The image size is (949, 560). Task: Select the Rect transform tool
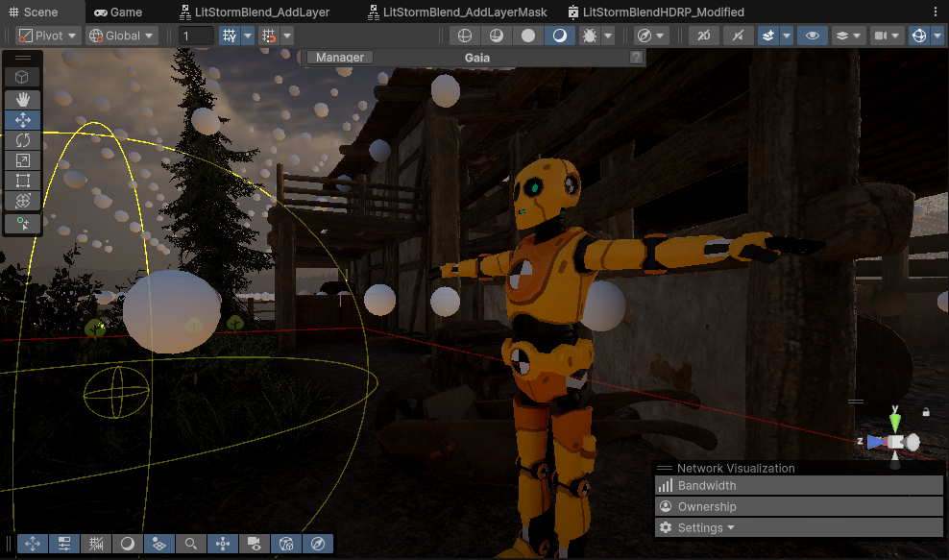(22, 181)
